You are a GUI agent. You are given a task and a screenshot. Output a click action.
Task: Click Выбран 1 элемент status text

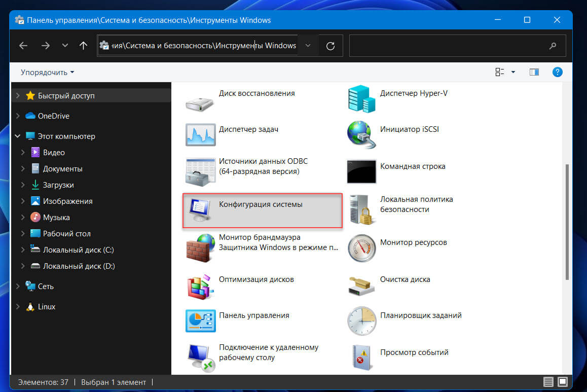click(114, 382)
